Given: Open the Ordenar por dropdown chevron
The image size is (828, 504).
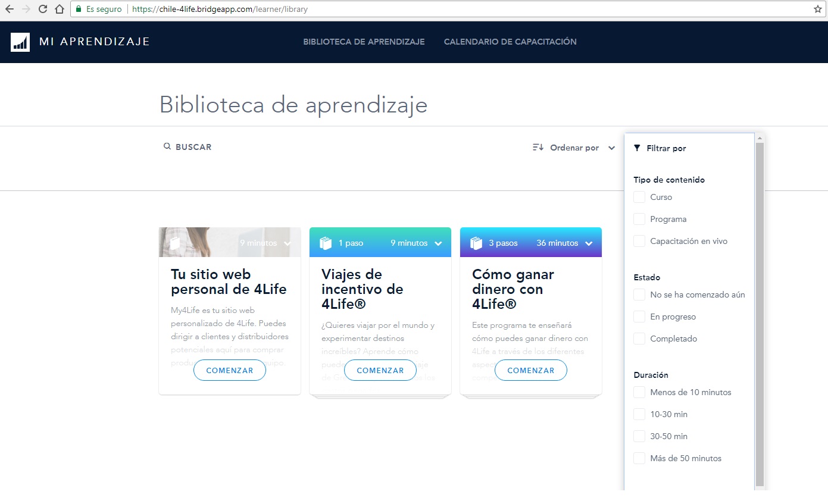Looking at the screenshot, I should pos(611,148).
